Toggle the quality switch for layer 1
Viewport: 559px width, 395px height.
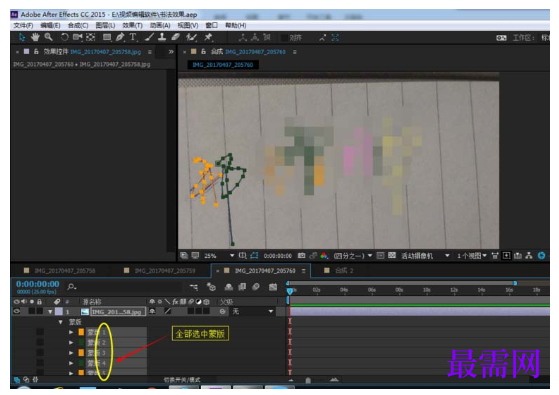click(x=168, y=311)
